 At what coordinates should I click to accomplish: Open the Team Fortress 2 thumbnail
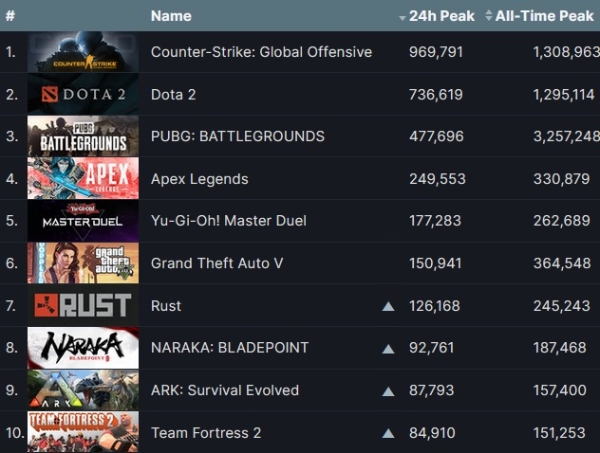point(83,432)
